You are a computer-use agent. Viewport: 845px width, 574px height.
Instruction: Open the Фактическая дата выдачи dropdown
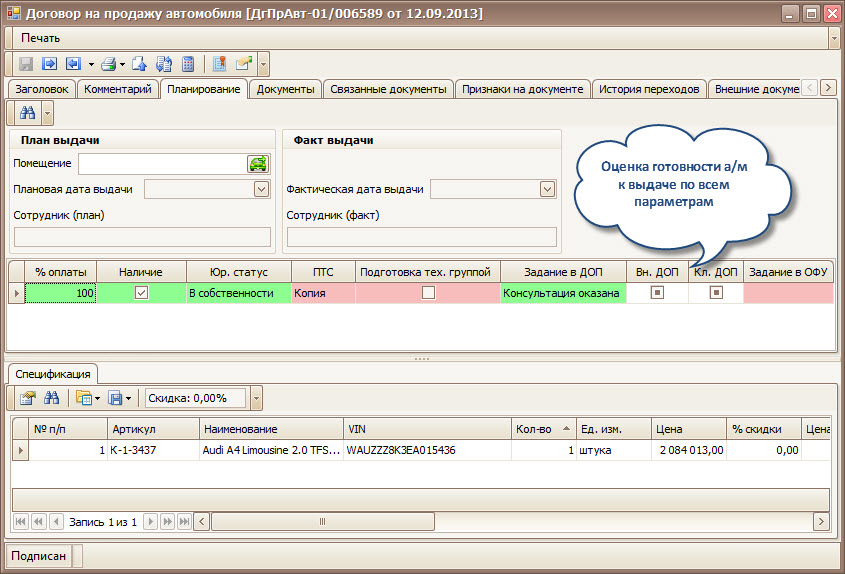(x=547, y=188)
